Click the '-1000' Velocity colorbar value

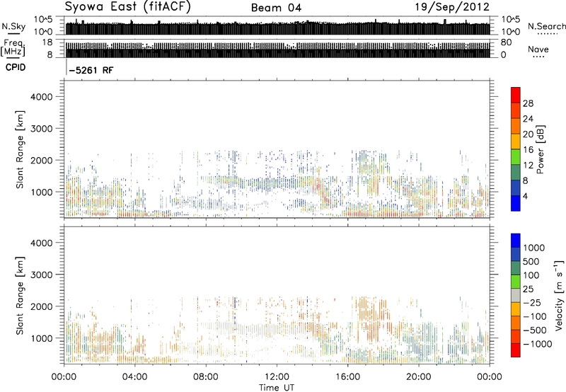538,344
